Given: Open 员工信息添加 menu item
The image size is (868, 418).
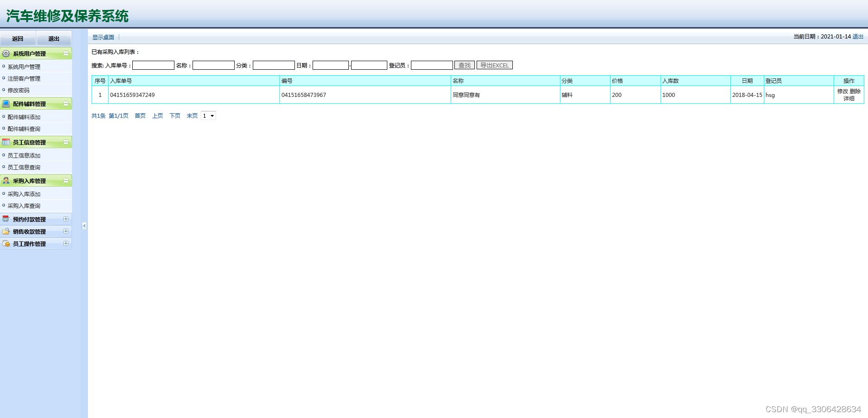Looking at the screenshot, I should [x=24, y=155].
